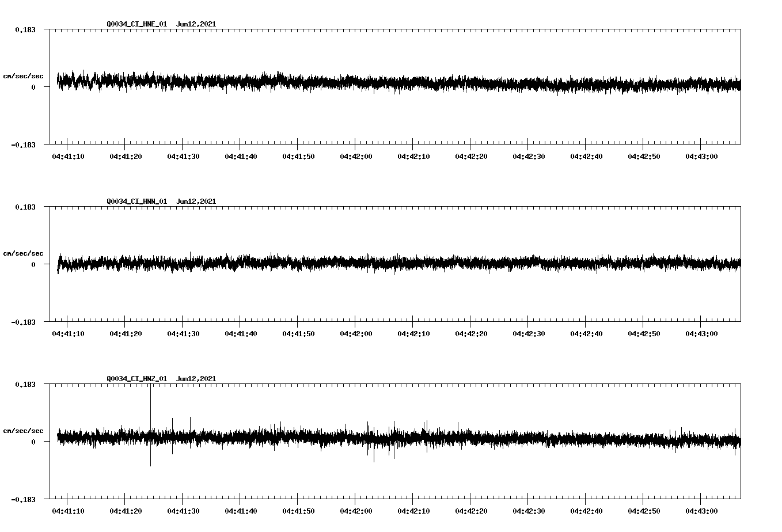Click -0.183 lower limit on HNZ plot

[23, 499]
